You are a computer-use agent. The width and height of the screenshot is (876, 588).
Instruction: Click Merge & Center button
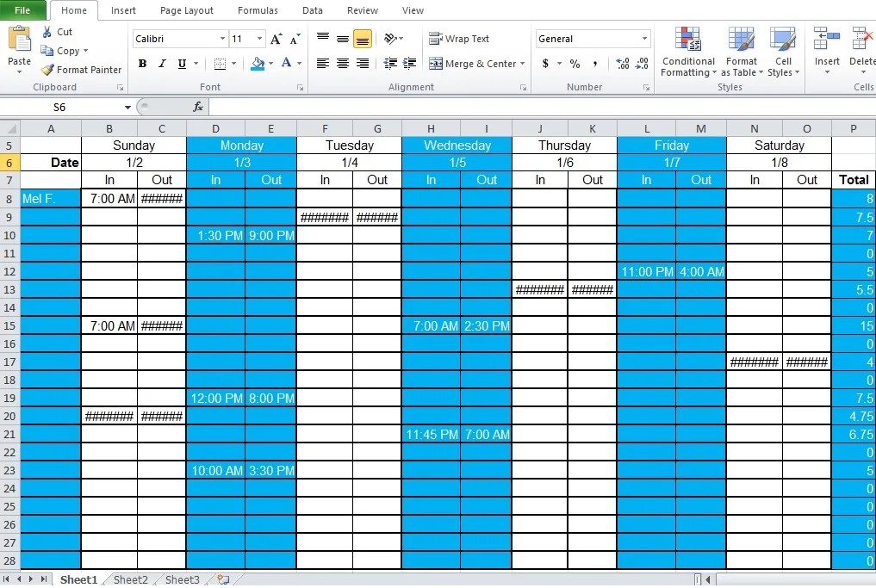pos(473,64)
